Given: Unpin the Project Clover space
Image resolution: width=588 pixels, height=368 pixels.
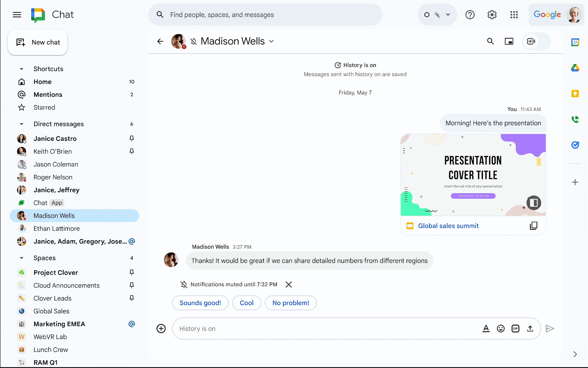Looking at the screenshot, I should point(132,273).
